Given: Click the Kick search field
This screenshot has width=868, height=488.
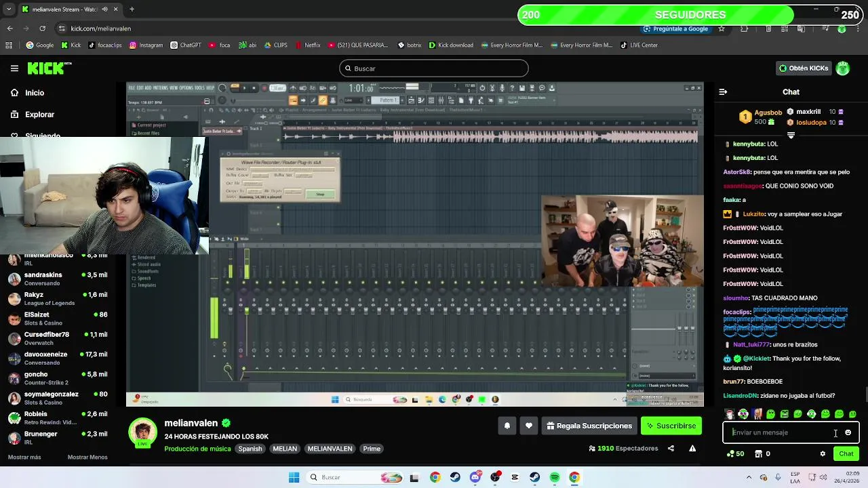Looking at the screenshot, I should (434, 68).
